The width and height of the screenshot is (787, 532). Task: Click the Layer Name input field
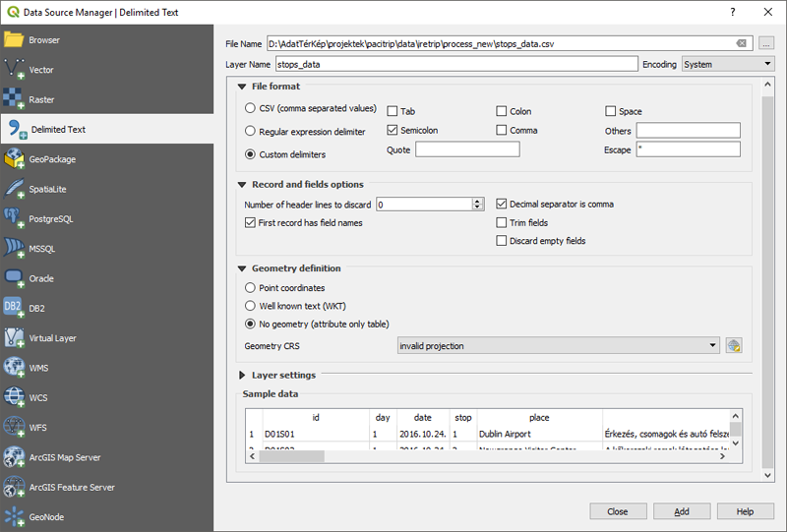456,64
